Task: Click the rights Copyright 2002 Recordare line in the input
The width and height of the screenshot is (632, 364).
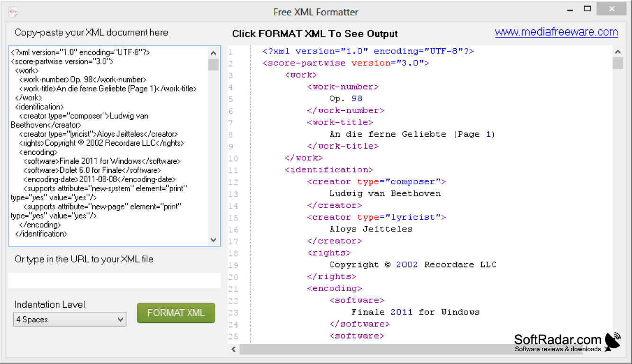Action: 102,143
